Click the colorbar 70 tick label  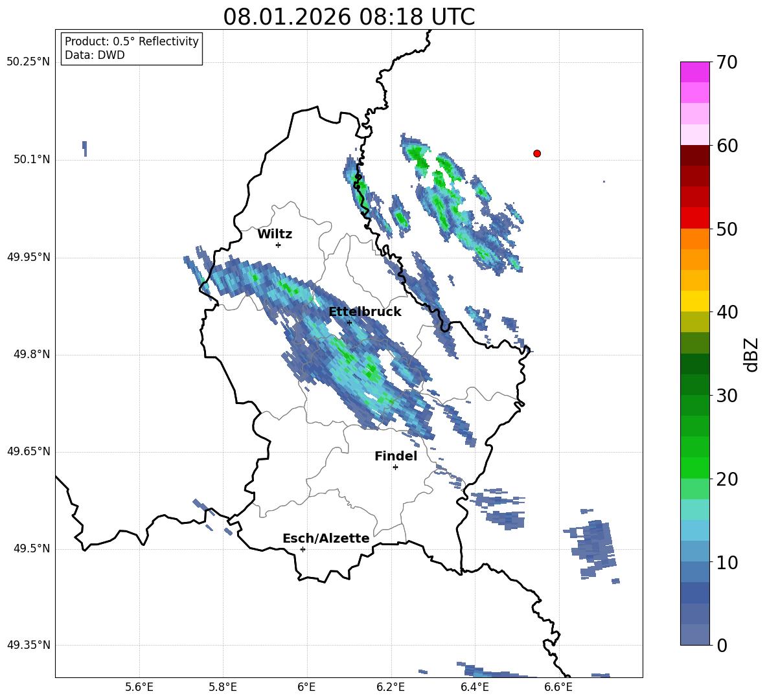click(x=727, y=62)
